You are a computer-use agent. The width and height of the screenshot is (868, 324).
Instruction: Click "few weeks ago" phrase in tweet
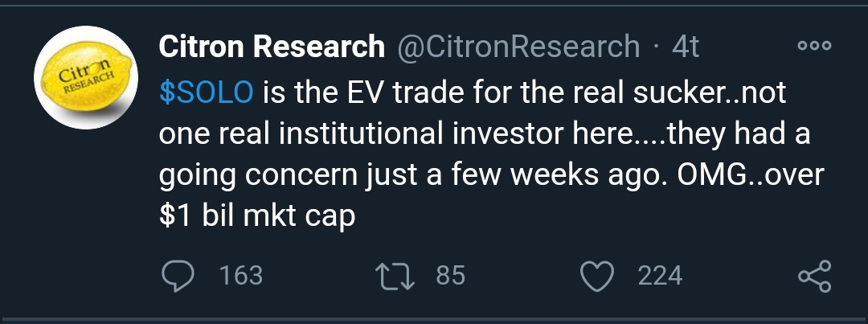(x=540, y=176)
